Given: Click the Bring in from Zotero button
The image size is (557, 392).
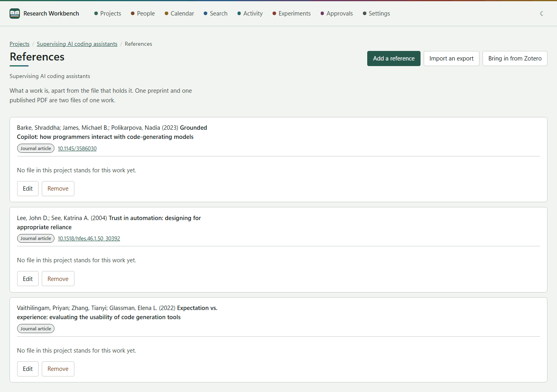Looking at the screenshot, I should coord(515,59).
